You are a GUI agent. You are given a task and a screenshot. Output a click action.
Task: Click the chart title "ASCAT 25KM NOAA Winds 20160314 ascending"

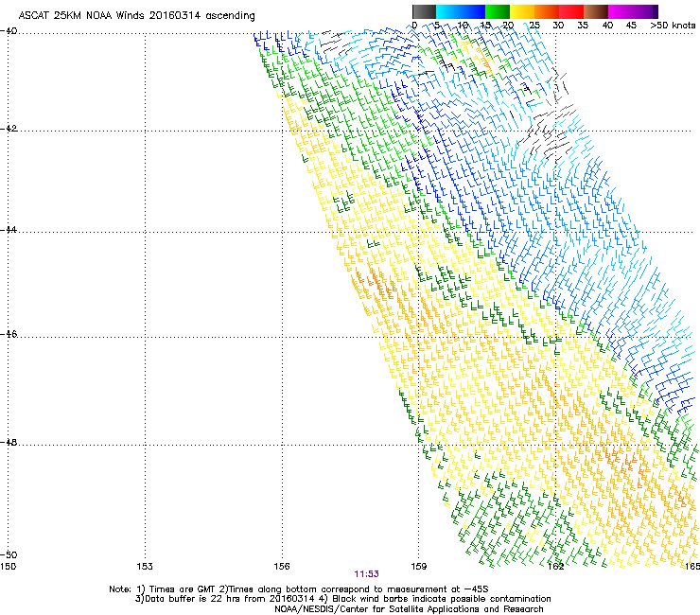tap(136, 16)
